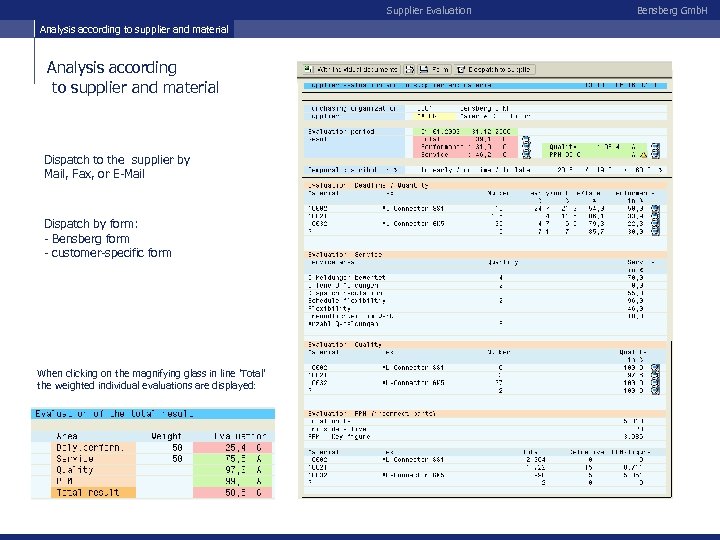Click 'Dely.conform.' area cell in total result

tap(93, 448)
